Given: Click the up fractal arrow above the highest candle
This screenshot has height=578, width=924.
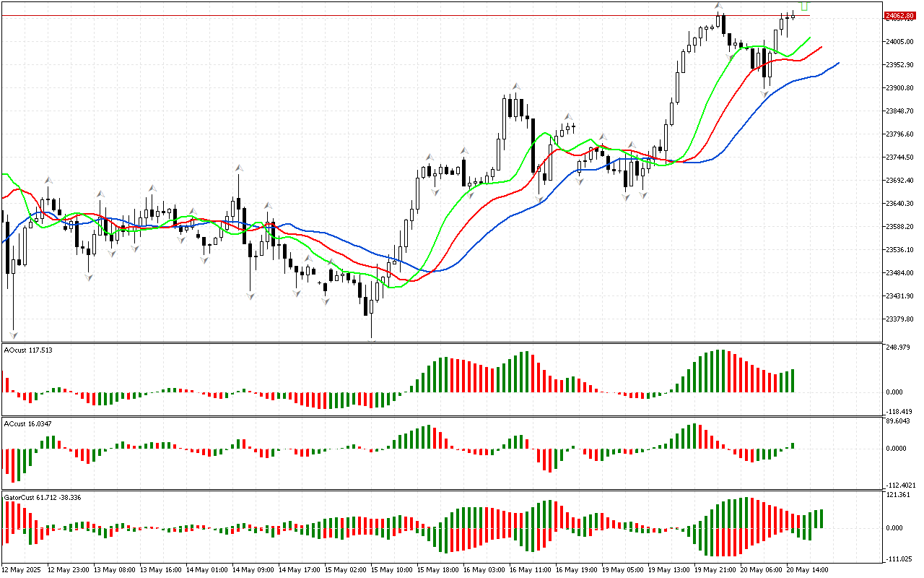Looking at the screenshot, I should tap(719, 6).
